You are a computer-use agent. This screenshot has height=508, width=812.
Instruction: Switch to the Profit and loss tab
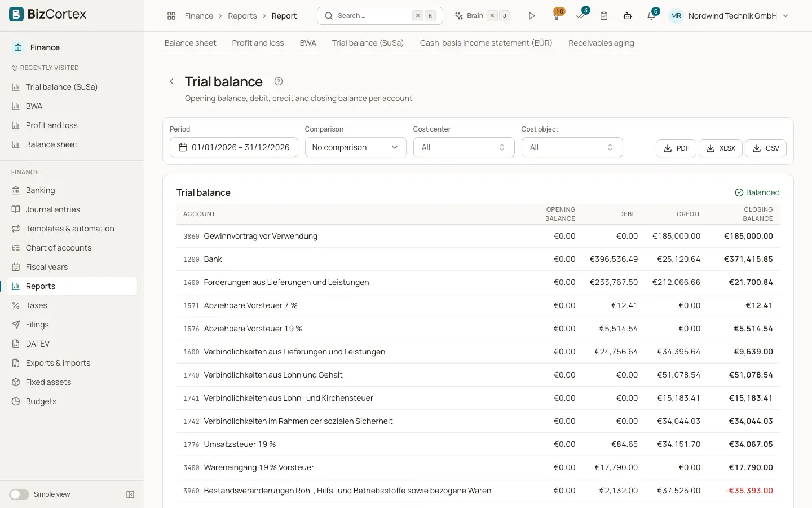click(258, 43)
